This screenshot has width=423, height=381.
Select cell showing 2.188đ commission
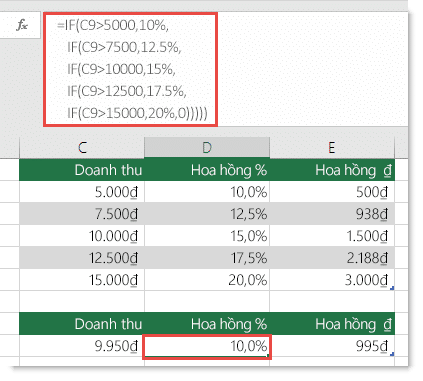point(332,258)
